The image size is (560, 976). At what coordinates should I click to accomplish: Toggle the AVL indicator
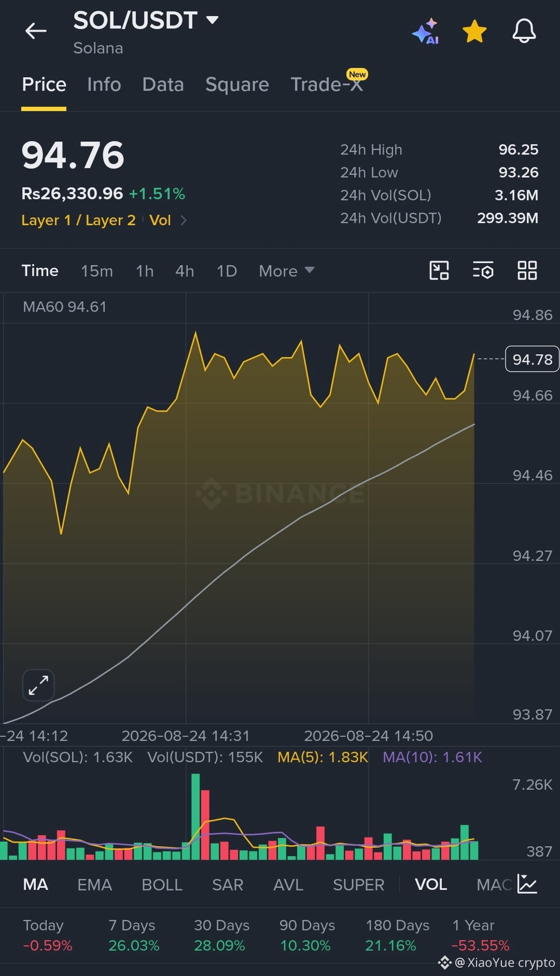tap(288, 885)
